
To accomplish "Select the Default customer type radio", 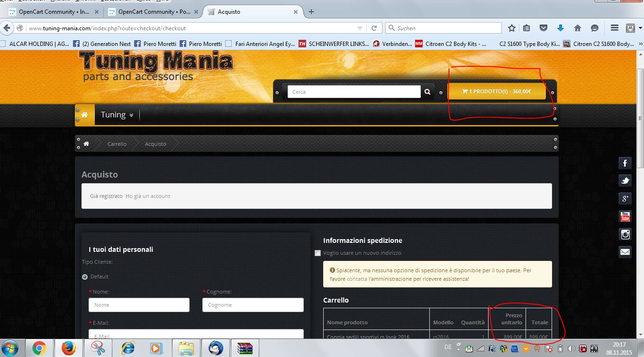I will 85,277.
